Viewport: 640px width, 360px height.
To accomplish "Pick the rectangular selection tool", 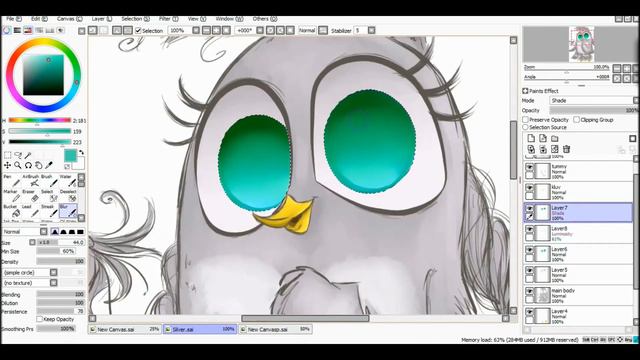I will click(7, 155).
